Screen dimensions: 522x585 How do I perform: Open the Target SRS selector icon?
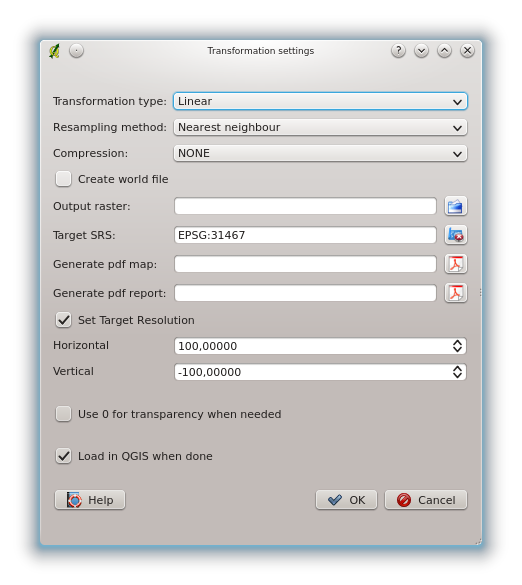[x=455, y=235]
